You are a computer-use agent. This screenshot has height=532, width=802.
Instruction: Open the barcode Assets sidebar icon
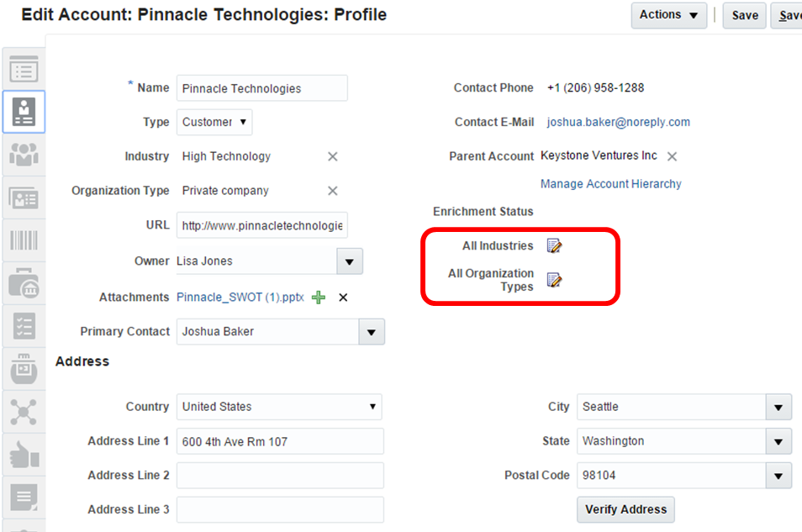24,241
